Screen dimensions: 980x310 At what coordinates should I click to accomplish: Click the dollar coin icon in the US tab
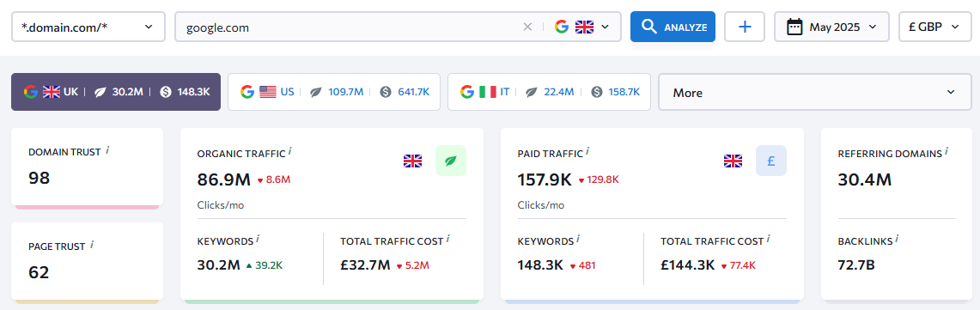[386, 93]
